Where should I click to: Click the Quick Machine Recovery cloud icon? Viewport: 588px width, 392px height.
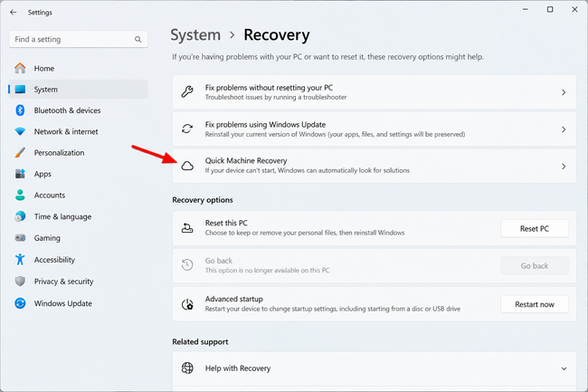tap(187, 166)
